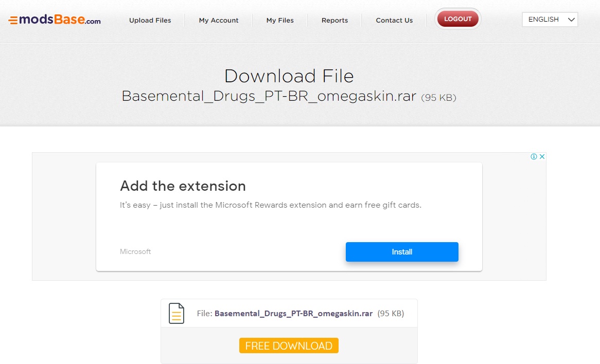
Task: Click the red LOGOUT button
Action: pos(457,19)
